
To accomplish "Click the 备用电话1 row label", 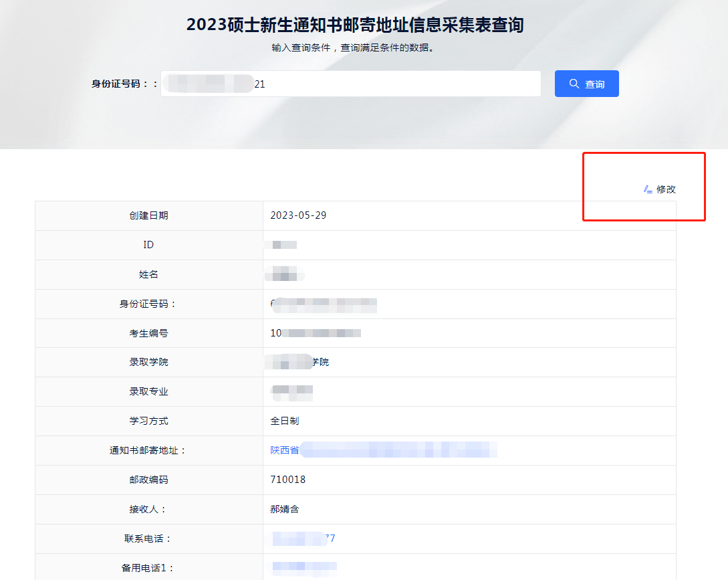I will pyautogui.click(x=148, y=567).
